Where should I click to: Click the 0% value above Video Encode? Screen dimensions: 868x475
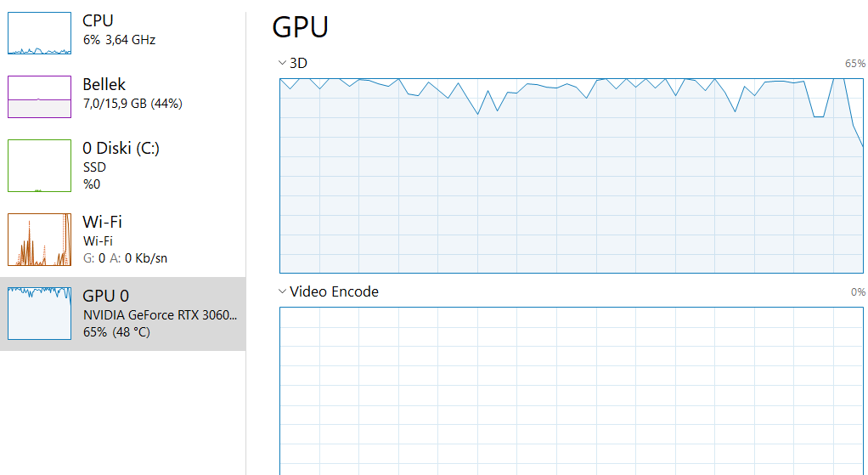858,292
